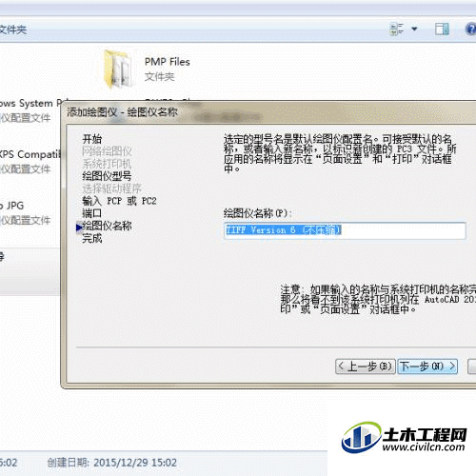476x476 pixels.
Task: Select the Windows System Printer config file
Action: [x=30, y=110]
